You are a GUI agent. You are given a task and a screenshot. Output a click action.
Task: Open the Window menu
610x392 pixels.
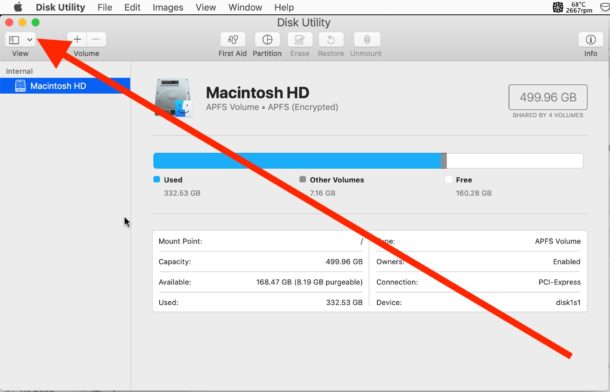point(245,7)
